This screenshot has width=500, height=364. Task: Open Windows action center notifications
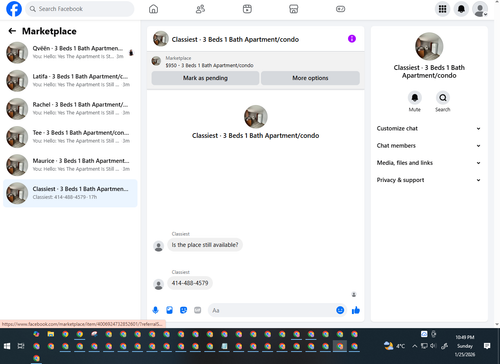(x=487, y=346)
